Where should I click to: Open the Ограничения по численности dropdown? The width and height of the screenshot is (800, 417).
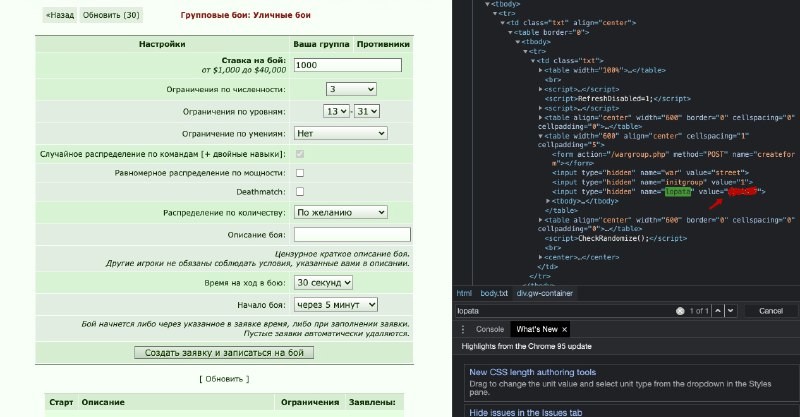[351, 89]
